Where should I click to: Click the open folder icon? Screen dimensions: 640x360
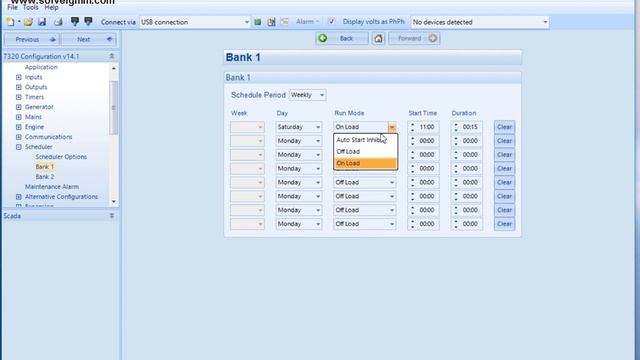[28, 22]
